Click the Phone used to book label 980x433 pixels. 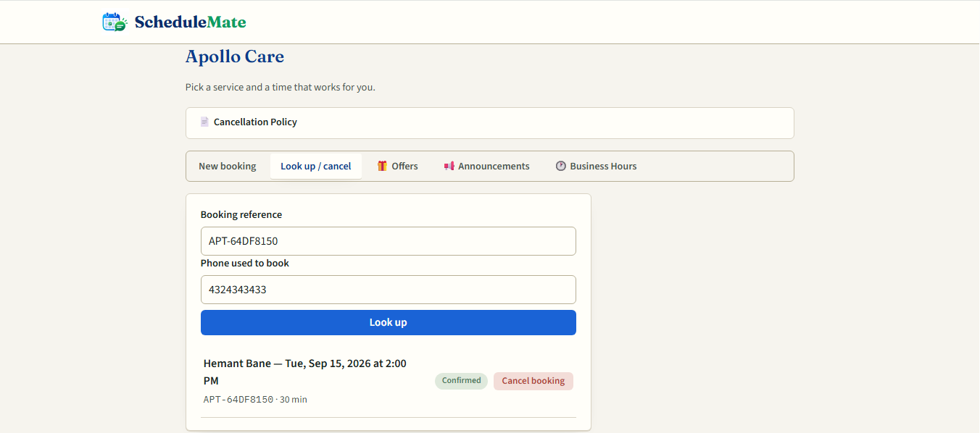245,263
